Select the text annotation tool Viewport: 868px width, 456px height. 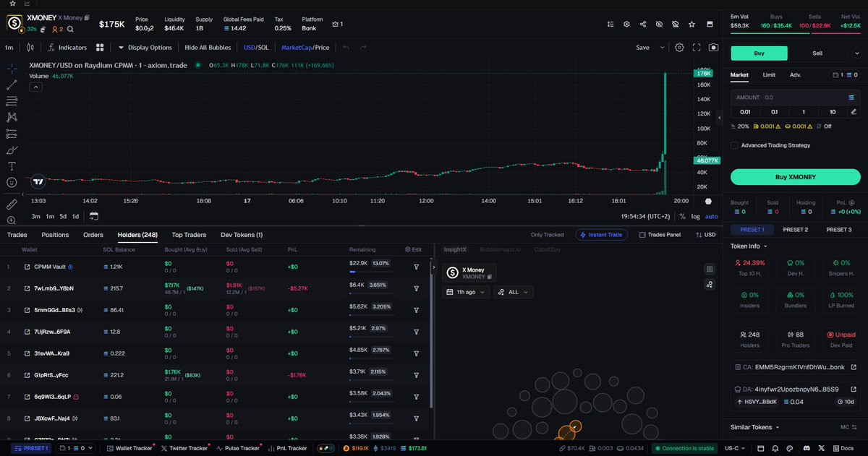tap(12, 166)
